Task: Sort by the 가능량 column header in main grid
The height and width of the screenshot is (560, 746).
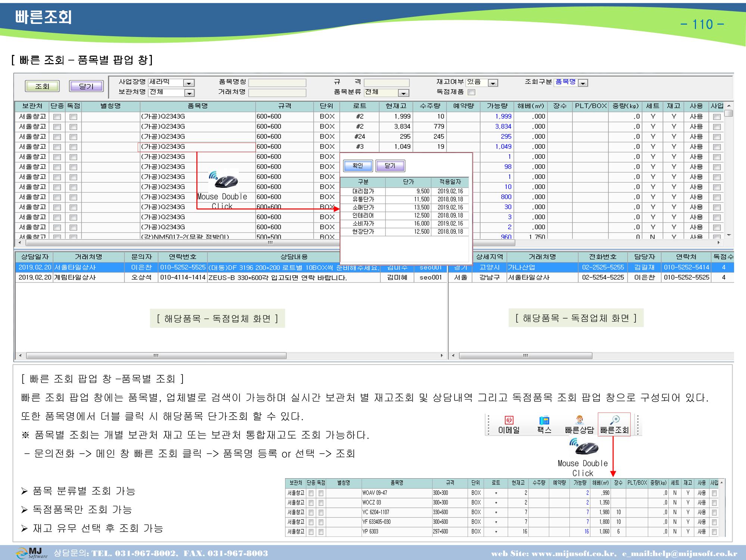Action: [497, 106]
